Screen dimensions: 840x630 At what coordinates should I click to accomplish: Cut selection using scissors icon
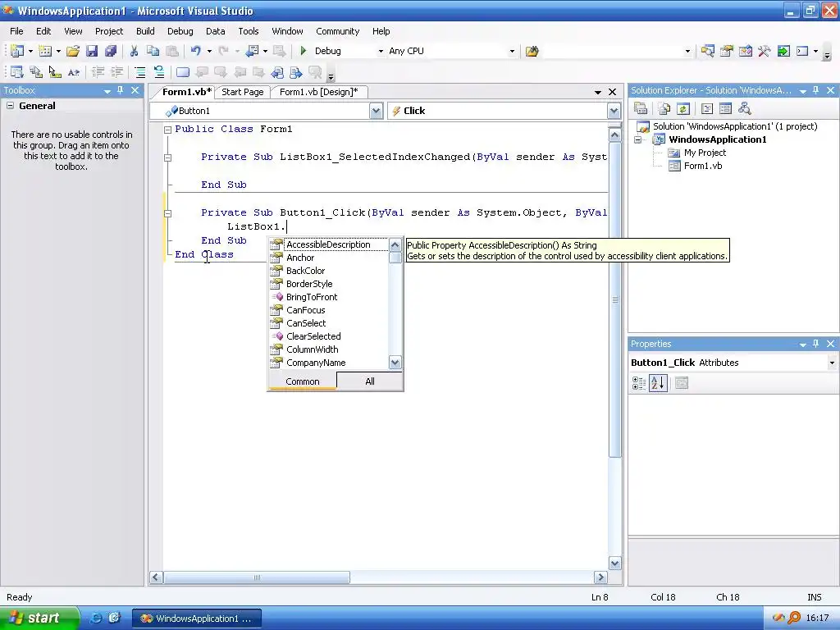(x=134, y=51)
